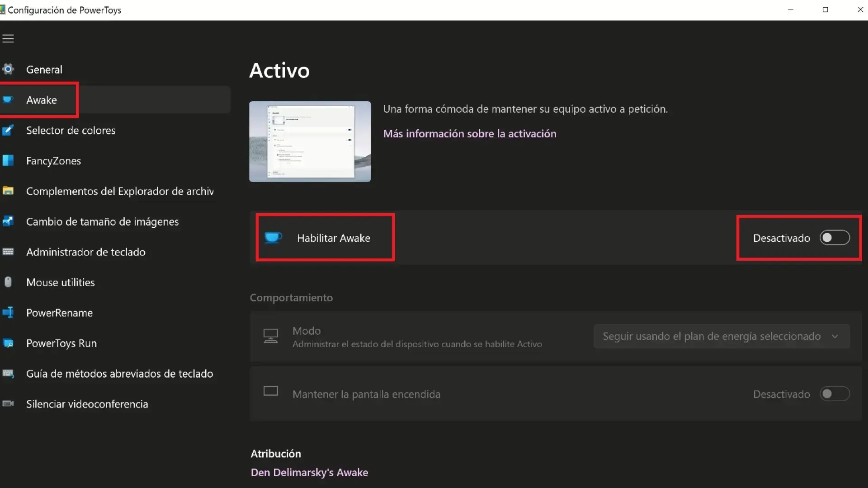Select the Silenciar videoconferencia icon
The width and height of the screenshot is (868, 488).
pyautogui.click(x=8, y=404)
